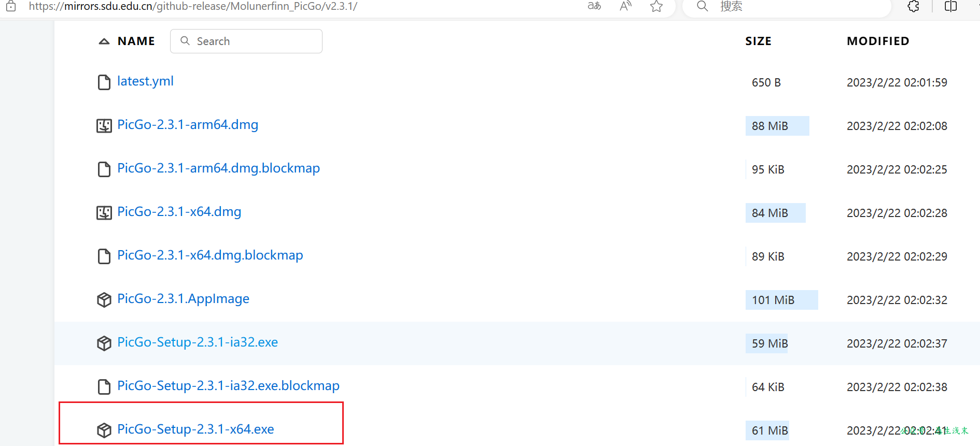Select the 89 KiB size cell
The width and height of the screenshot is (980, 446).
(768, 256)
